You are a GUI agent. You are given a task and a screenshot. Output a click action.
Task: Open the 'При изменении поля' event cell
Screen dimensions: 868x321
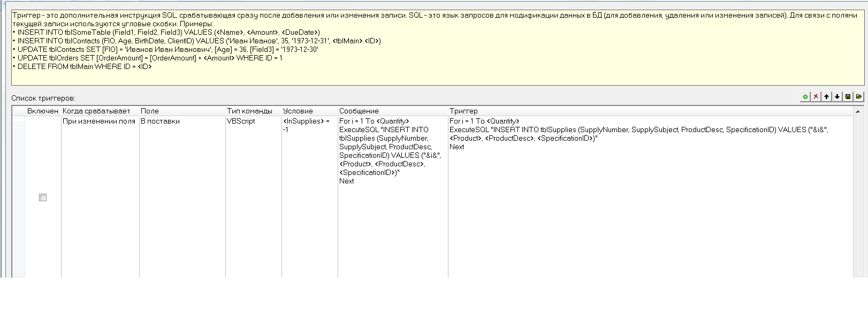(x=99, y=121)
